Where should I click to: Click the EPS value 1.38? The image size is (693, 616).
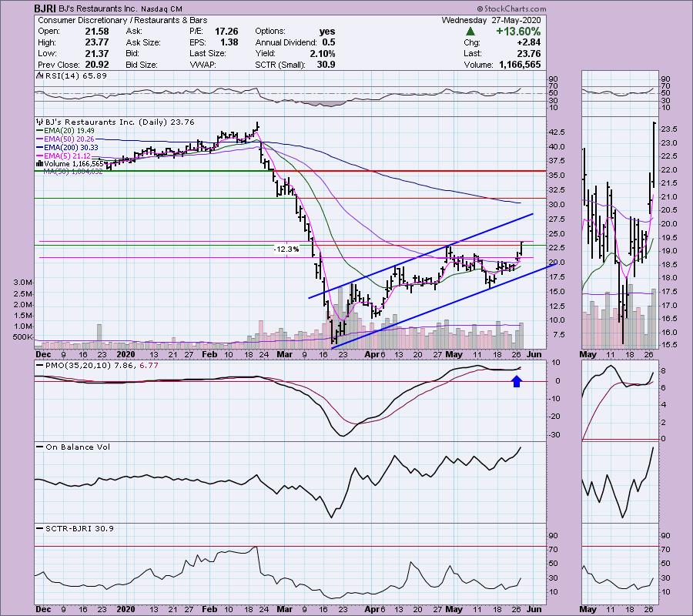pyautogui.click(x=229, y=42)
